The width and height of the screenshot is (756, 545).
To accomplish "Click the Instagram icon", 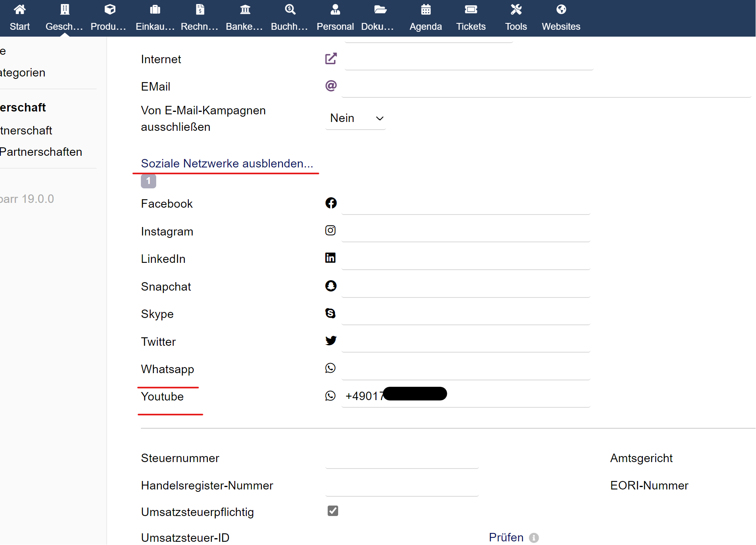I will [x=330, y=231].
